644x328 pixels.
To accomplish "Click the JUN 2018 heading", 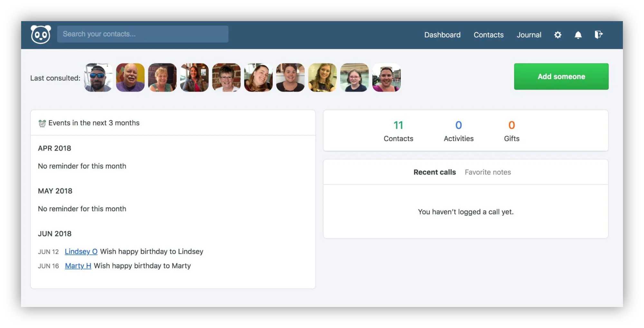I will coord(55,234).
